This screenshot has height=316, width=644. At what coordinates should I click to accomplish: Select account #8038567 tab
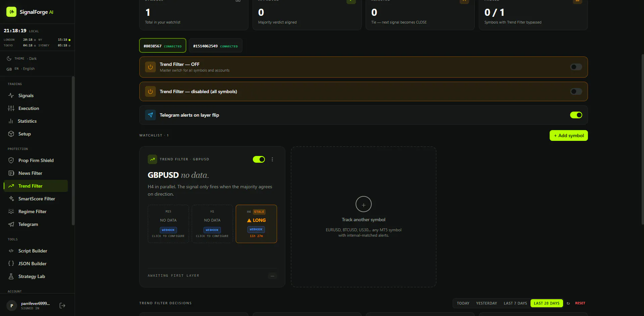163,46
